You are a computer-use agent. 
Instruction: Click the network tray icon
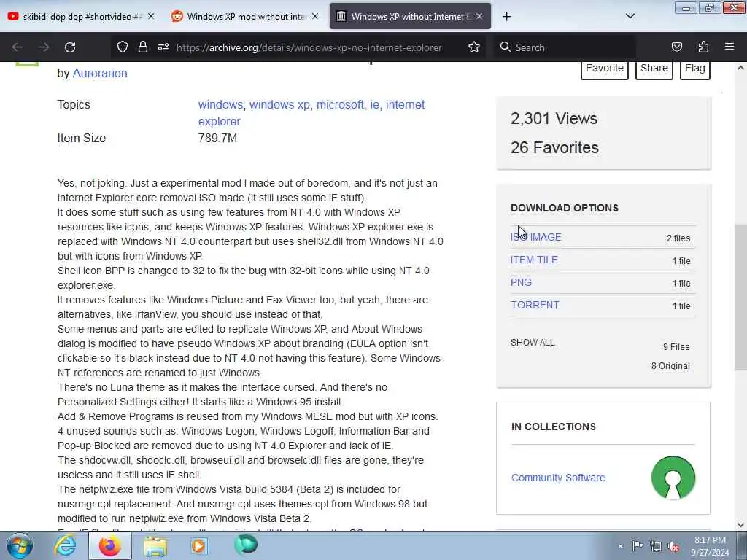pos(656,546)
